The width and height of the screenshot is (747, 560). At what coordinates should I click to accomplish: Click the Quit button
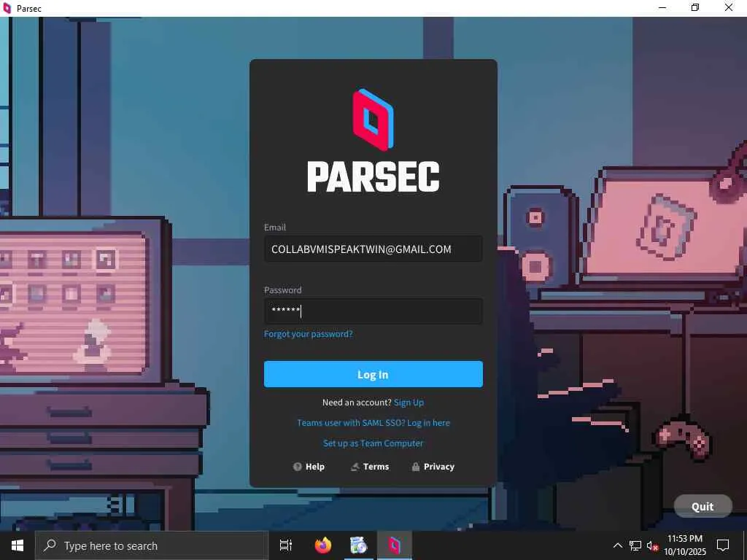coord(703,507)
